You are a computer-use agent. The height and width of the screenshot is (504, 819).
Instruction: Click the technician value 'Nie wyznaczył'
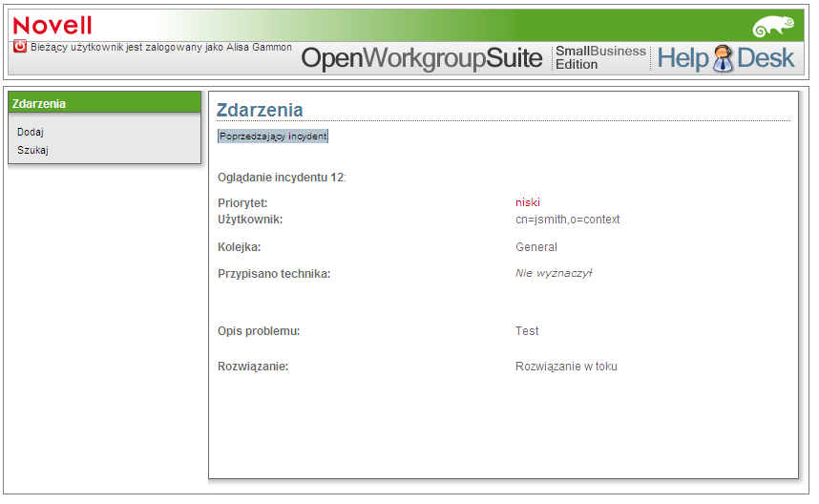click(554, 273)
